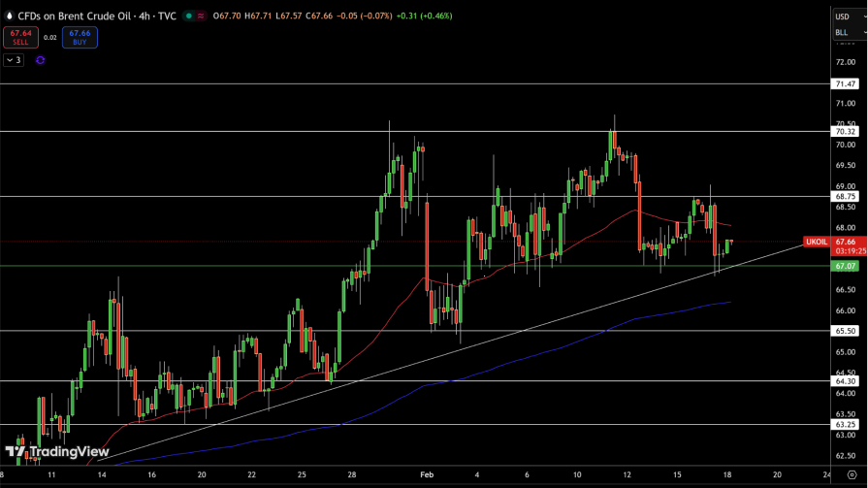Screen dimensions: 868x488
Task: Click the UKOIL symbol price label
Action: click(x=817, y=242)
